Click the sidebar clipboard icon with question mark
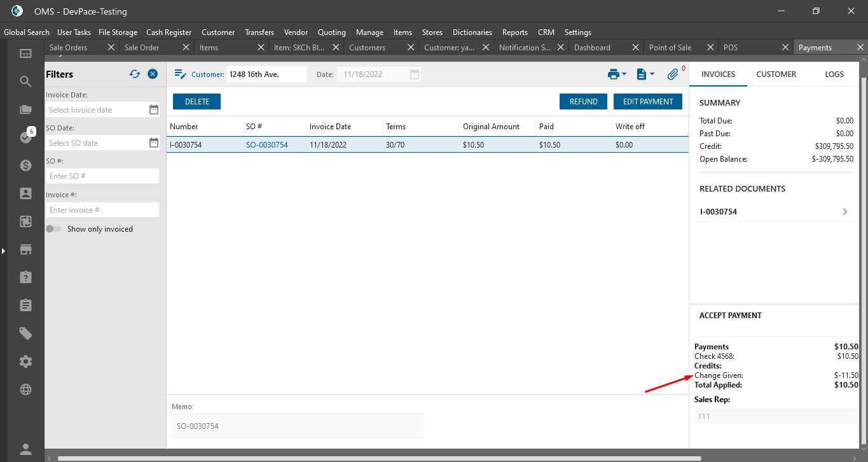 pyautogui.click(x=25, y=277)
